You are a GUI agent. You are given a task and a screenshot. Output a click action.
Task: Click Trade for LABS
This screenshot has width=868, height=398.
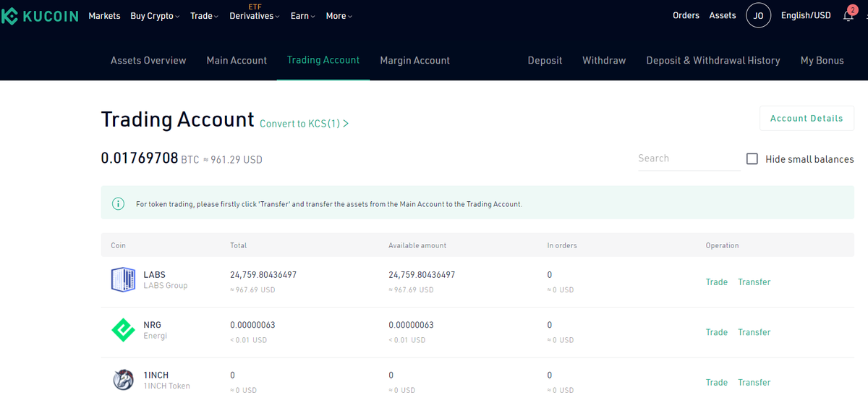pos(717,282)
